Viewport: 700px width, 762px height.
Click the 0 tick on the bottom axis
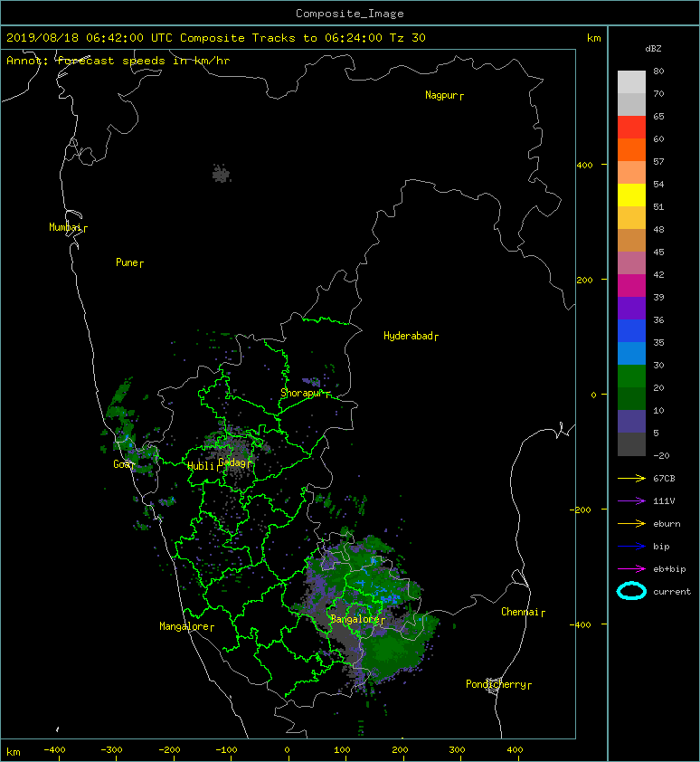coord(287,750)
